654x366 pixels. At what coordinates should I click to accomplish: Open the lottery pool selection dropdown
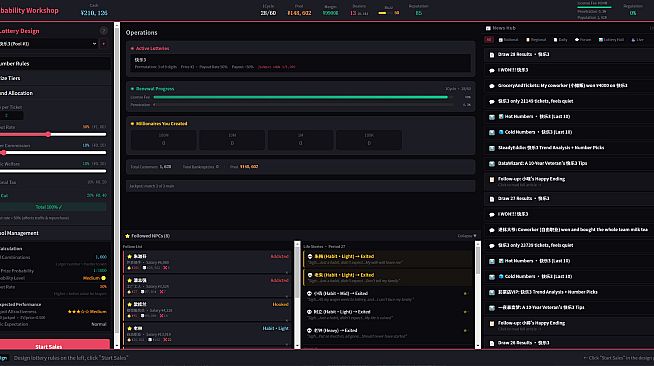(48, 44)
